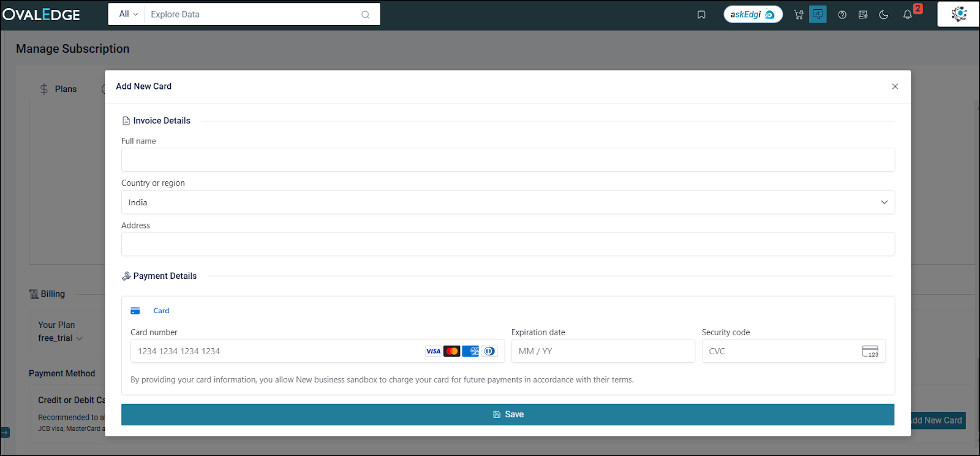Click the Mastercard brand icon
This screenshot has height=456, width=980.
[x=452, y=351]
